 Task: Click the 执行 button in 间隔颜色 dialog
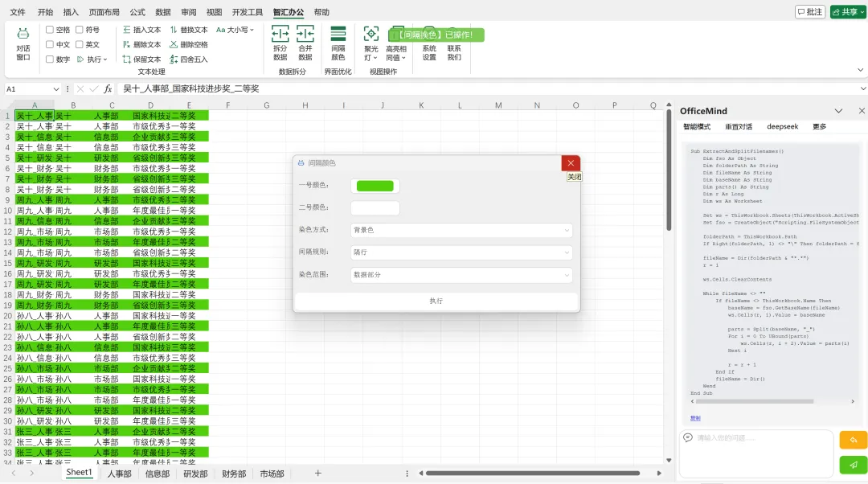436,301
